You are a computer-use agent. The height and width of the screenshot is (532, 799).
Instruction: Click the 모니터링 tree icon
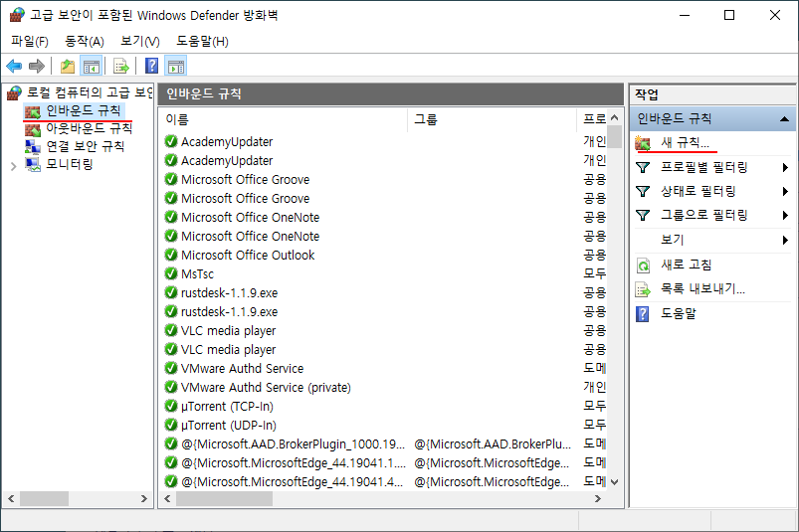tap(33, 164)
